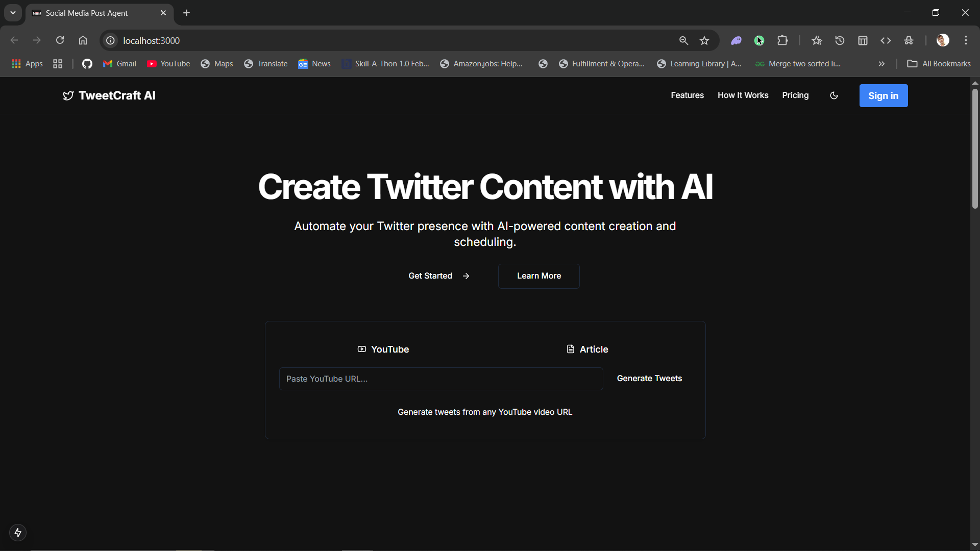980x551 pixels.
Task: Open browser extensions puzzle icon
Action: point(782,41)
